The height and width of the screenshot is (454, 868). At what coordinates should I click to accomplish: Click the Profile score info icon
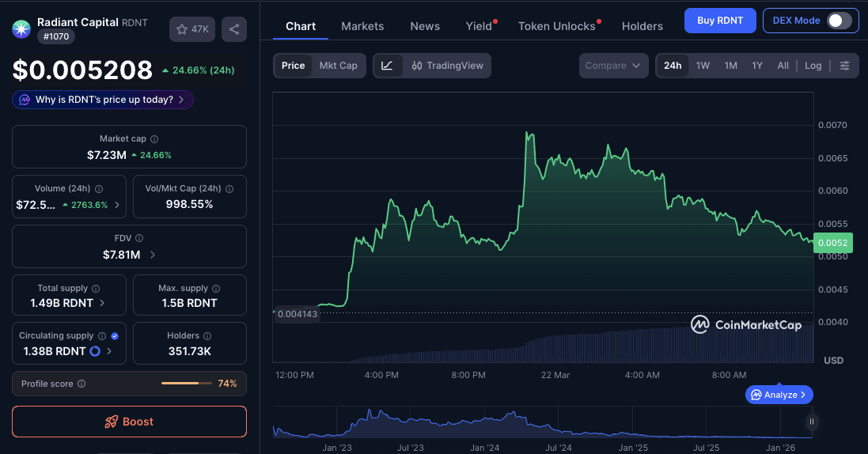(81, 384)
